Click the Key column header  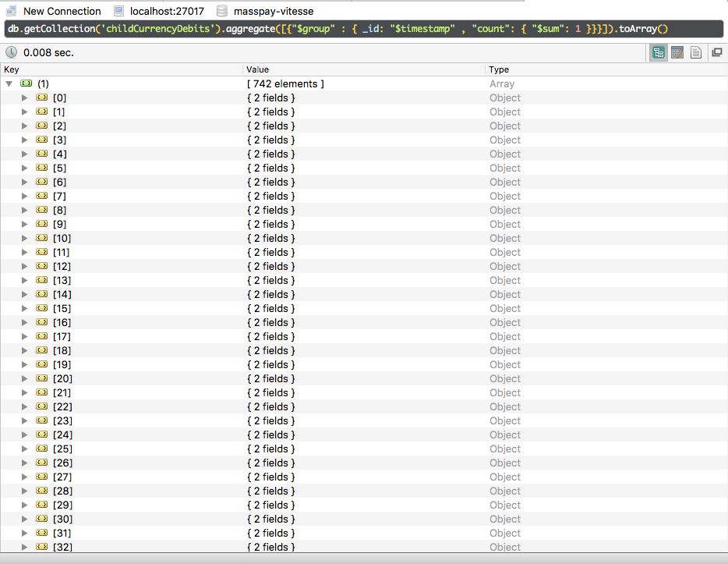[121, 69]
